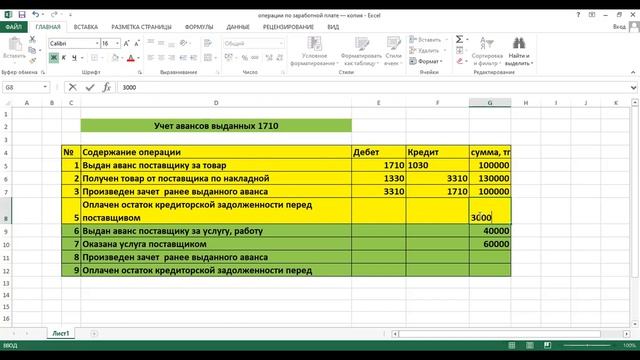640x360 pixels.
Task: Click the Вставить paste clipboard icon
Action: tap(15, 44)
